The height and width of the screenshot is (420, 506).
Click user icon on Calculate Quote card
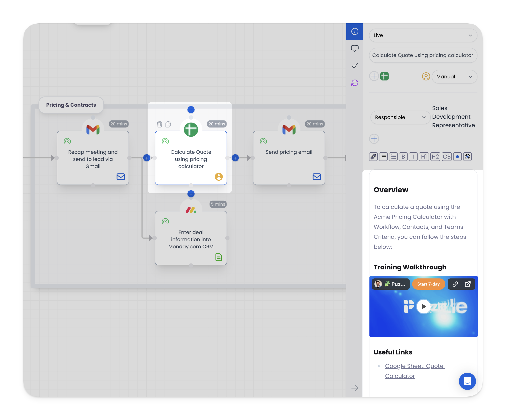click(x=219, y=177)
